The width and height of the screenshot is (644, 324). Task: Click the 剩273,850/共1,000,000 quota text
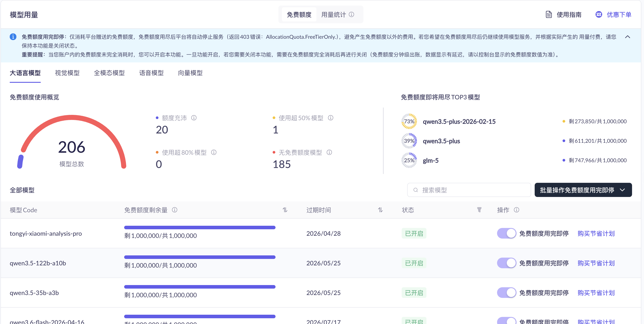598,121
